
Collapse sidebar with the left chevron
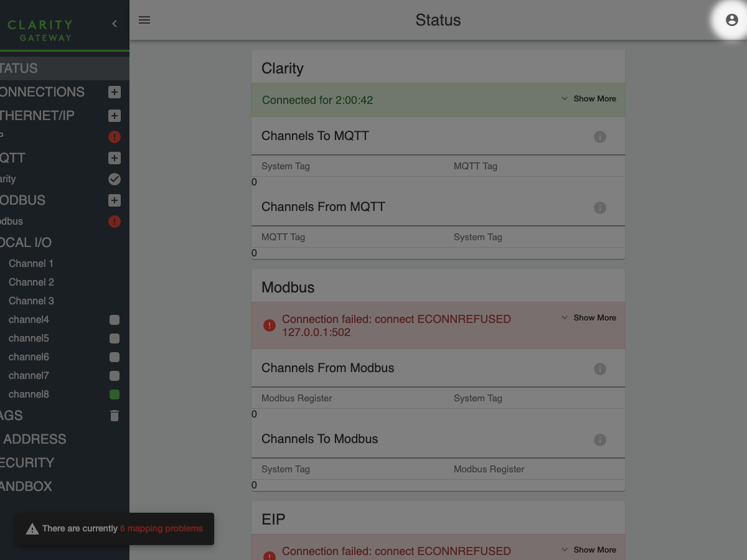pos(115,24)
